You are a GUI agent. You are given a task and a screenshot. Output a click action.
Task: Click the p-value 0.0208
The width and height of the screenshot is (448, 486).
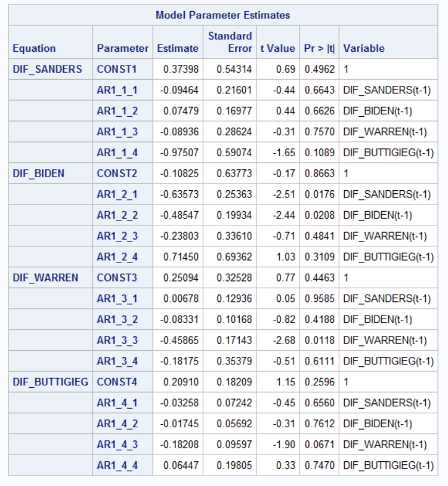[319, 215]
